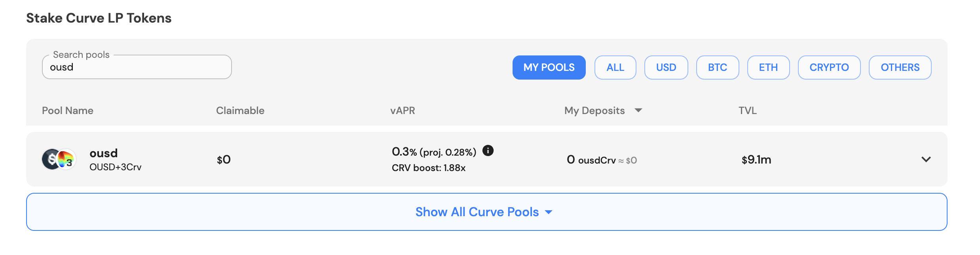Switch to the MY POOLS tab
Viewport: 980px width, 255px height.
[549, 67]
